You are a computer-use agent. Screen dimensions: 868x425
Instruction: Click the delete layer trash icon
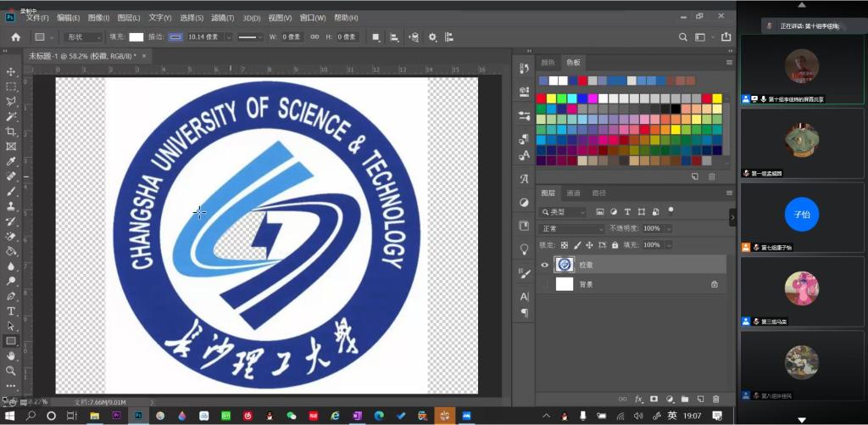tap(716, 399)
